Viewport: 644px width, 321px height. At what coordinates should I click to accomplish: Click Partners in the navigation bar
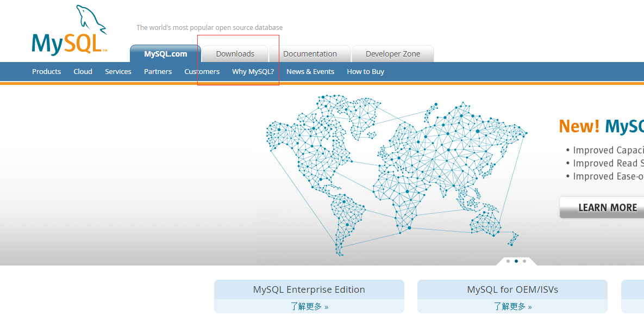(x=158, y=71)
